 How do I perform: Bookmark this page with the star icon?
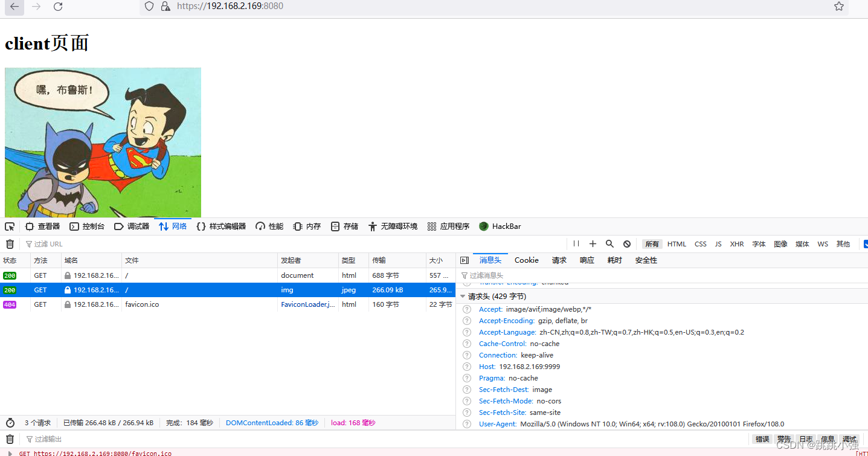[839, 6]
